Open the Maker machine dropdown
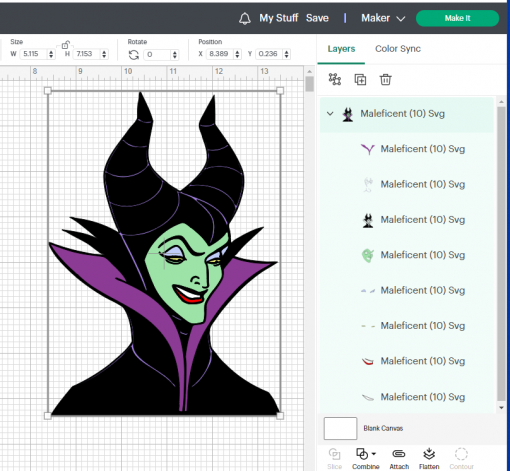This screenshot has height=471, width=510. coord(383,18)
